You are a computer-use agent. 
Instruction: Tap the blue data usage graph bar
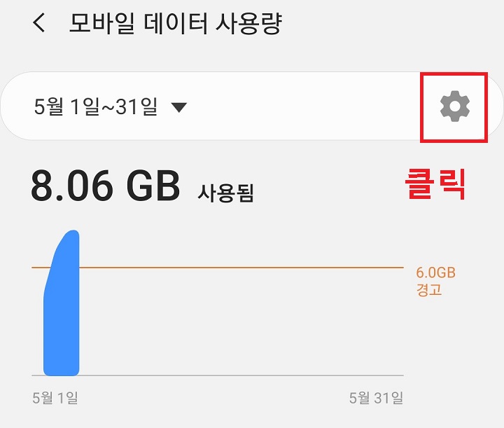62,303
